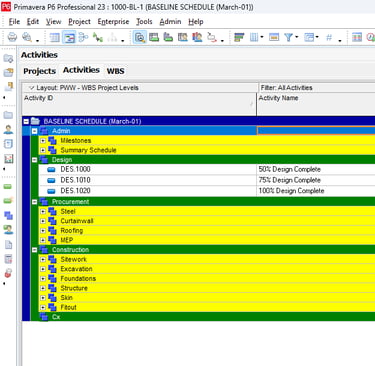Open the document page icon in sidebar

click(x=8, y=245)
